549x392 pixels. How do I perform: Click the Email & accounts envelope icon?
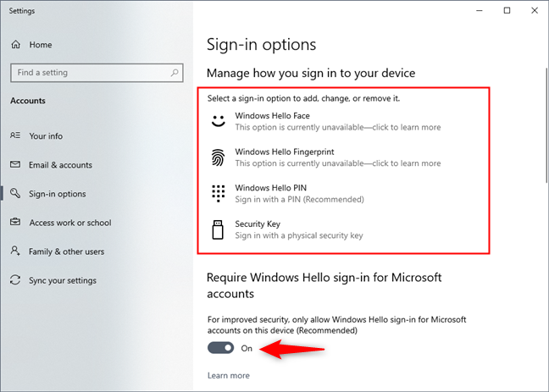(x=15, y=164)
